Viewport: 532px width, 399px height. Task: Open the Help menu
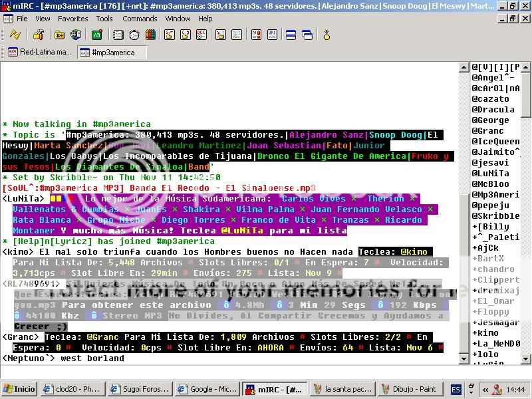tap(205, 19)
